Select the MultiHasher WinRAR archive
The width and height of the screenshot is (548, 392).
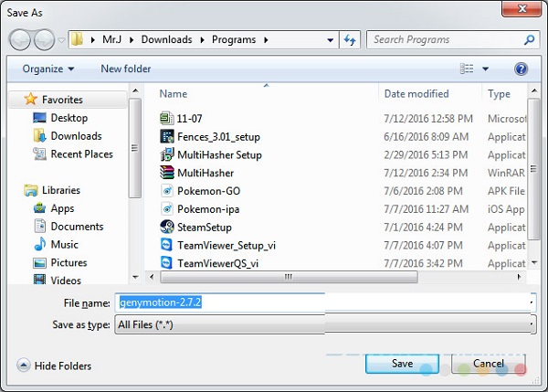click(x=205, y=173)
